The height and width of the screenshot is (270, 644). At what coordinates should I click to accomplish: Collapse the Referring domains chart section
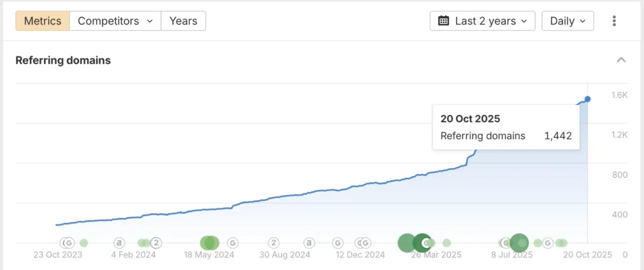point(621,60)
